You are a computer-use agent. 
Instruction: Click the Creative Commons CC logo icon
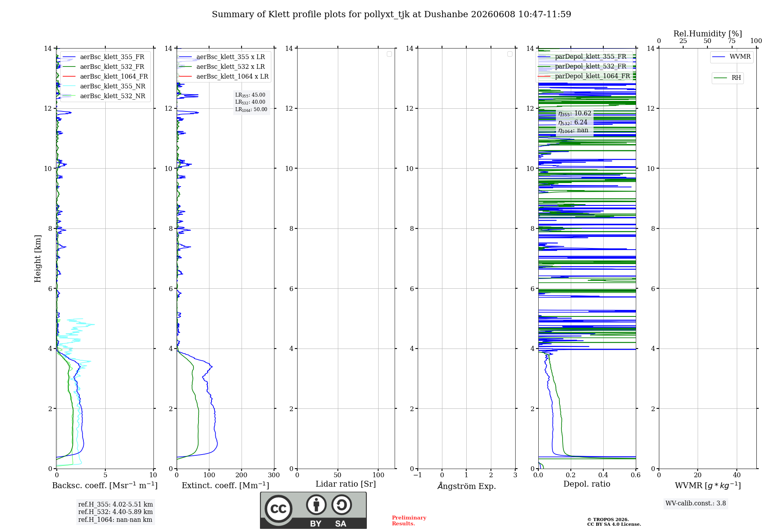pyautogui.click(x=278, y=509)
